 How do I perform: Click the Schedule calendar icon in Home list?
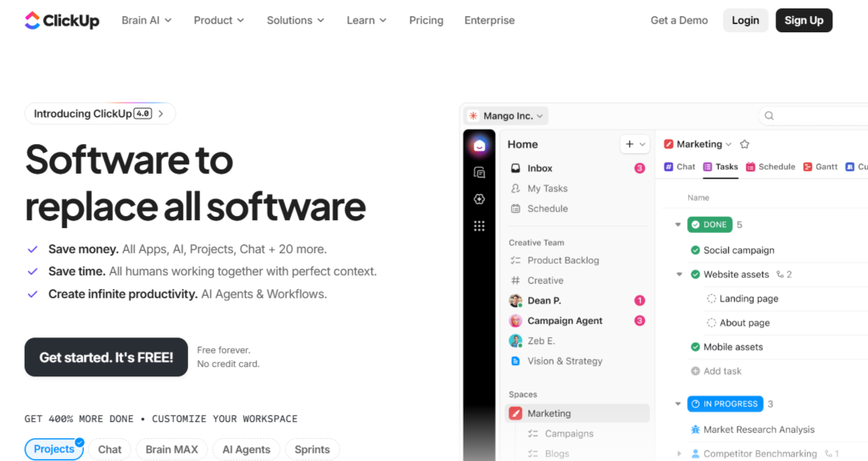[515, 208]
